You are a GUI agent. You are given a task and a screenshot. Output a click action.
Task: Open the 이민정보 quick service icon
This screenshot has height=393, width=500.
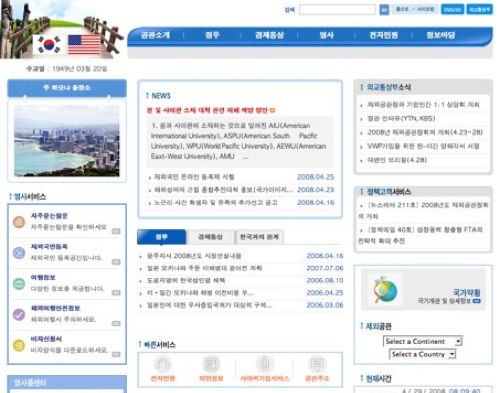pyautogui.click(x=211, y=364)
